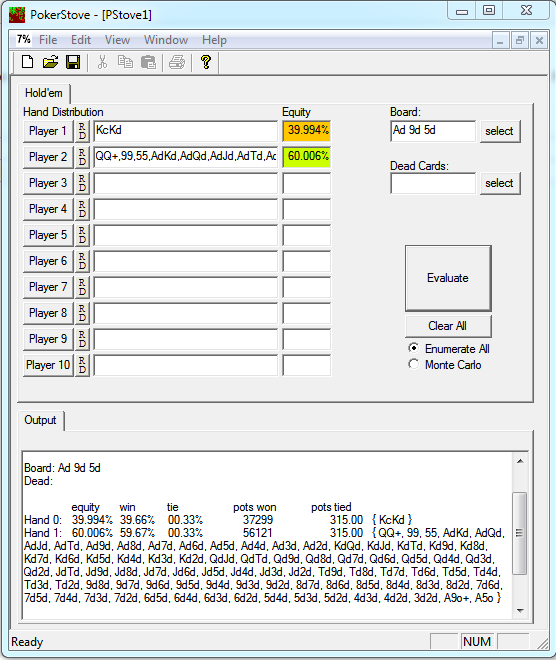Click the Evaluate button
Image resolution: width=556 pixels, height=660 pixels.
448,278
